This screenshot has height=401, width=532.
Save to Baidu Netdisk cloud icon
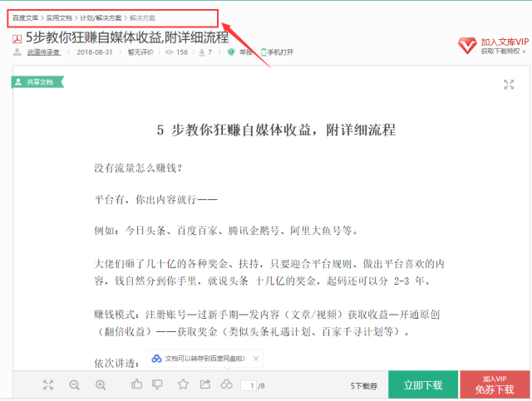[x=227, y=384]
